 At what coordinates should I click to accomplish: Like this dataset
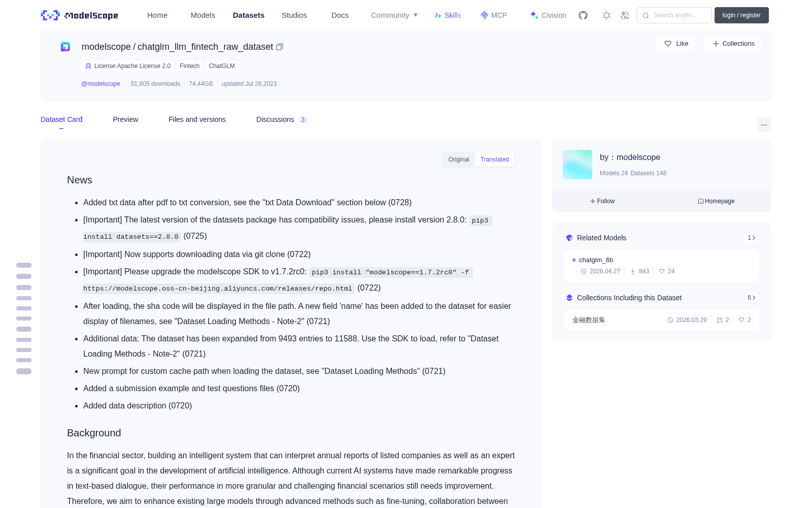[675, 44]
